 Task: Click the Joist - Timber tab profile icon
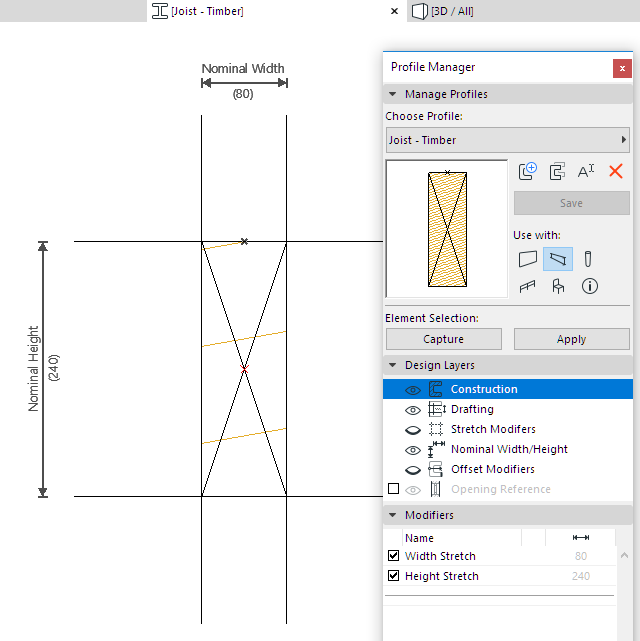[159, 11]
